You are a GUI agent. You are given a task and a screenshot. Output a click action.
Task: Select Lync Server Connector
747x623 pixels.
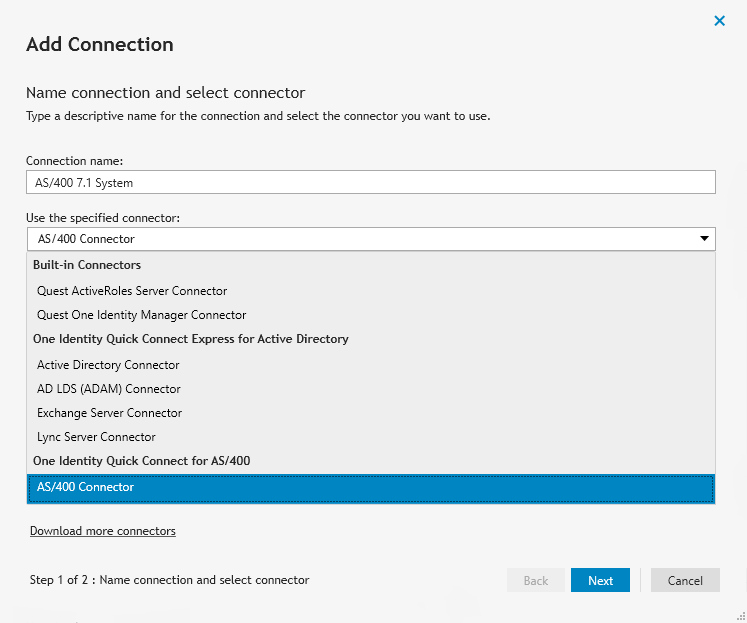(x=96, y=437)
